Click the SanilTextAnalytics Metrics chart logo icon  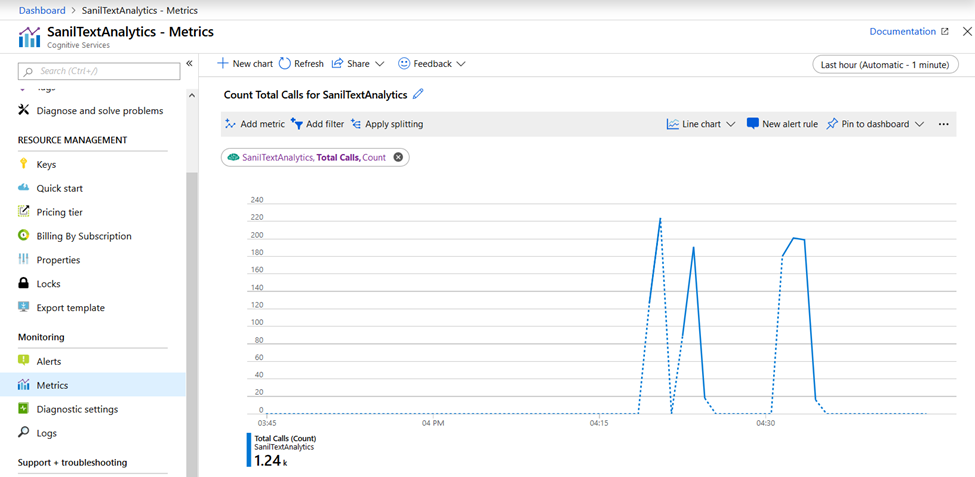(x=29, y=37)
